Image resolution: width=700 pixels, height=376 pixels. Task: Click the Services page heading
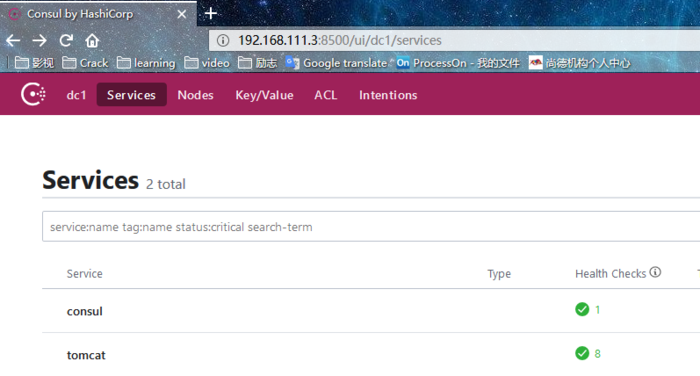coord(91,180)
